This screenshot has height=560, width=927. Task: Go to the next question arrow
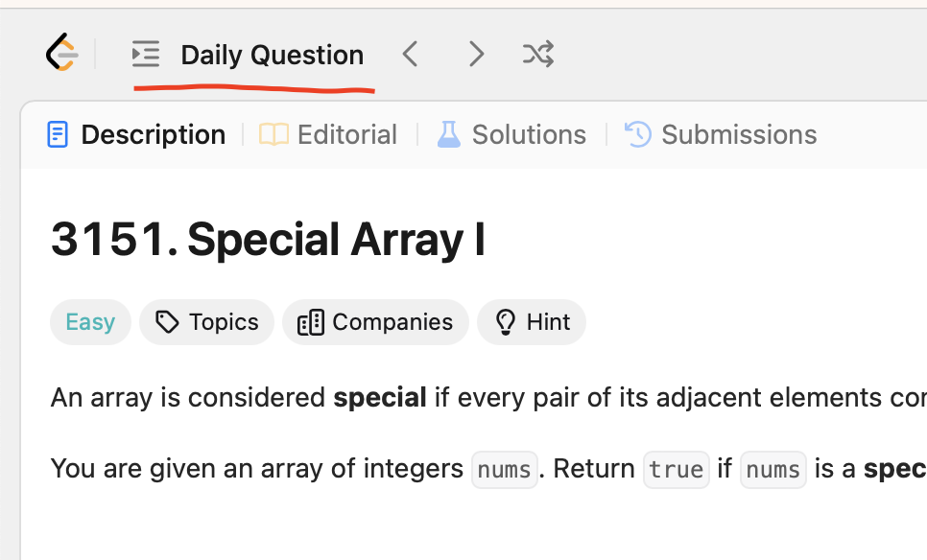coord(476,55)
